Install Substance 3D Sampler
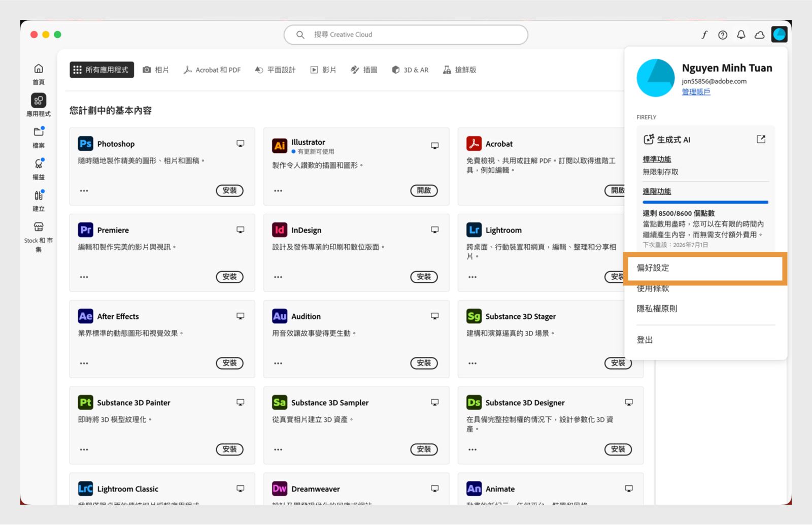Viewport: 812px width, 525px height. coord(424,449)
